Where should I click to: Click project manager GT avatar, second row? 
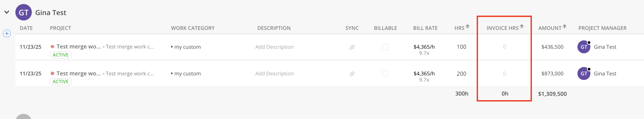coord(584,73)
